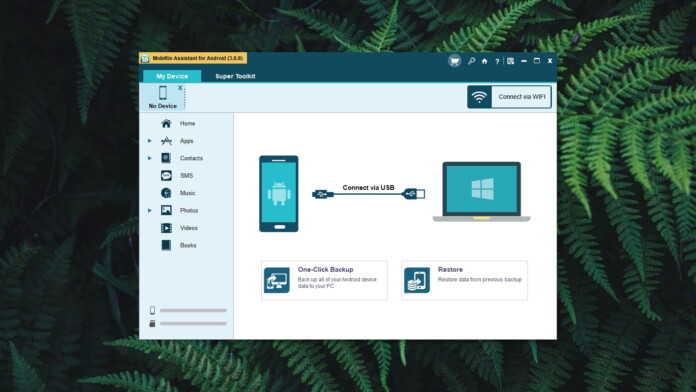The image size is (696, 392).
Task: Open help question mark icon
Action: (x=497, y=61)
